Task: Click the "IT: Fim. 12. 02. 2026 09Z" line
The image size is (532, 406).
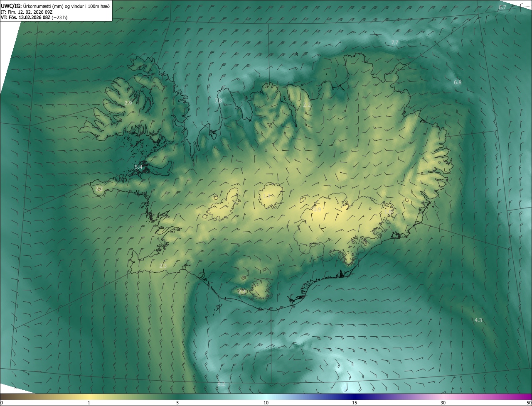Action: pos(27,12)
